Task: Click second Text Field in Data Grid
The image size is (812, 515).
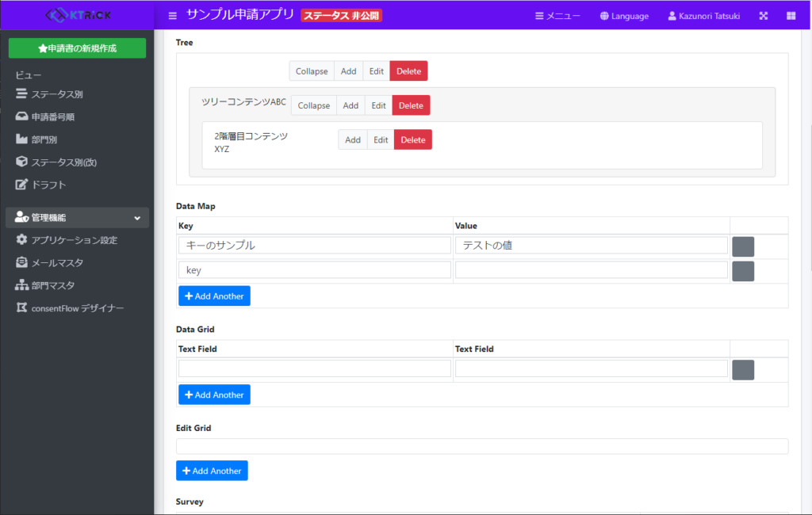Action: 592,368
